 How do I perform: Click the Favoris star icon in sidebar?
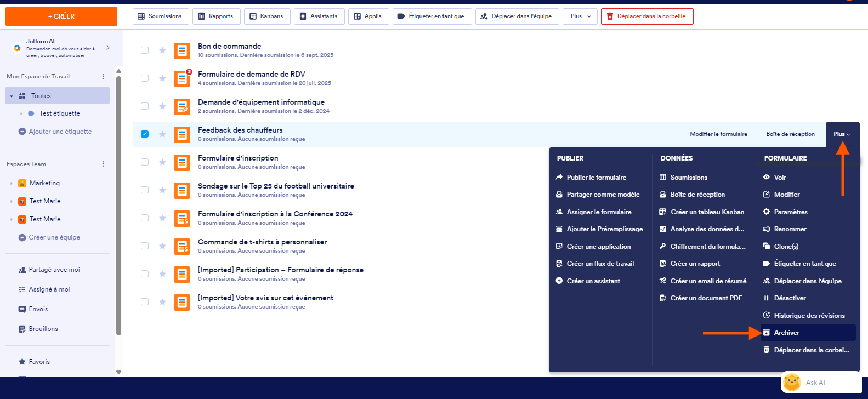[x=22, y=362]
